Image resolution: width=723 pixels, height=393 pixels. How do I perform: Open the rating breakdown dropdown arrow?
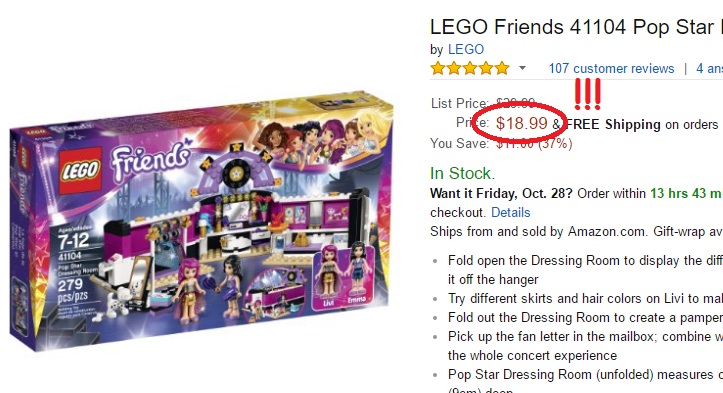[522, 68]
